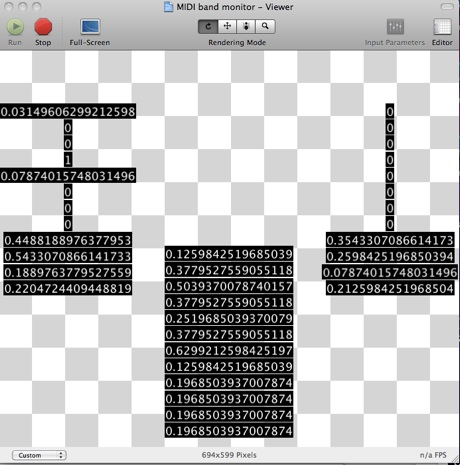Click value 0.503937007874015​7 in middle column
The image size is (460, 465).
tap(229, 286)
